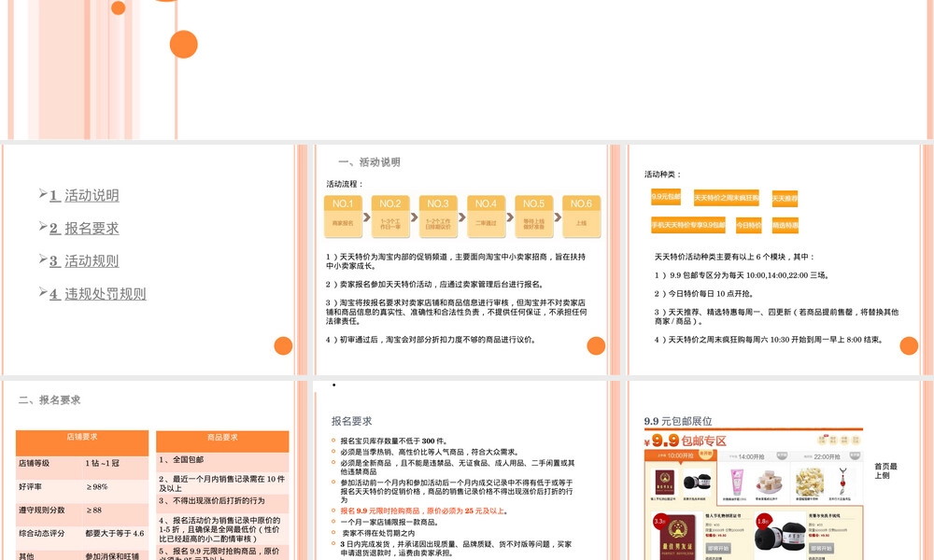This screenshot has width=934, height=560.
Task: Click the red pendant necklace product image
Action: (x=842, y=482)
